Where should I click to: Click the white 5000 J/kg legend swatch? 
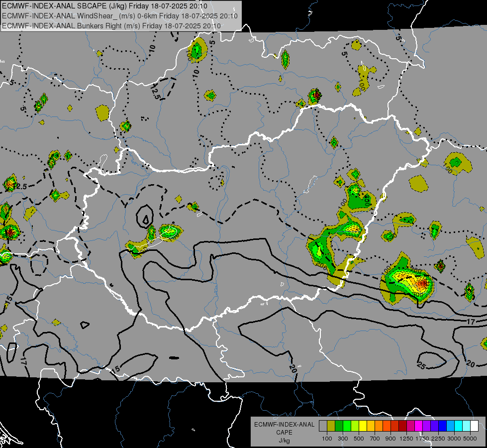pos(475,426)
